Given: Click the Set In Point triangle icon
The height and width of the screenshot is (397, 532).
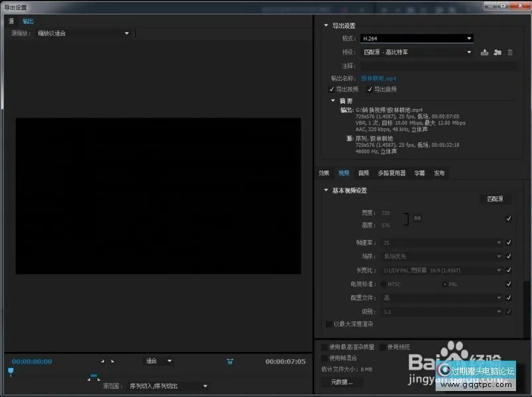Looking at the screenshot, I should coord(102,361).
